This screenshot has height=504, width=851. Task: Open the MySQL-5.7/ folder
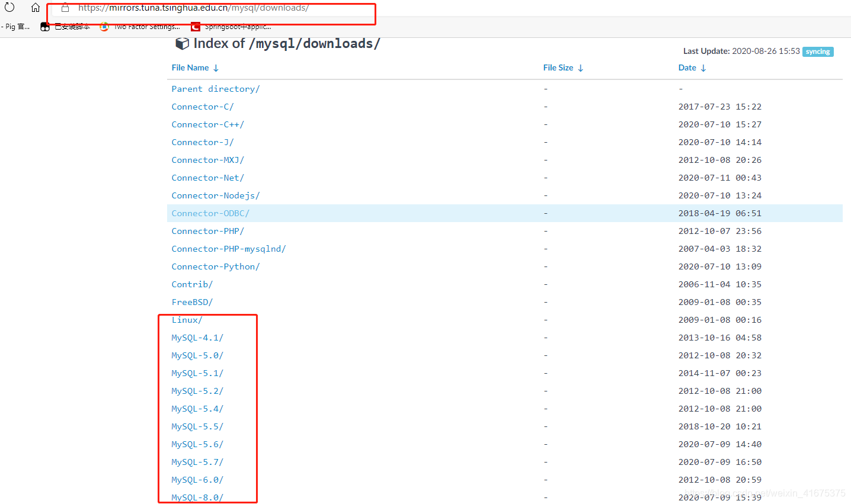[197, 462]
